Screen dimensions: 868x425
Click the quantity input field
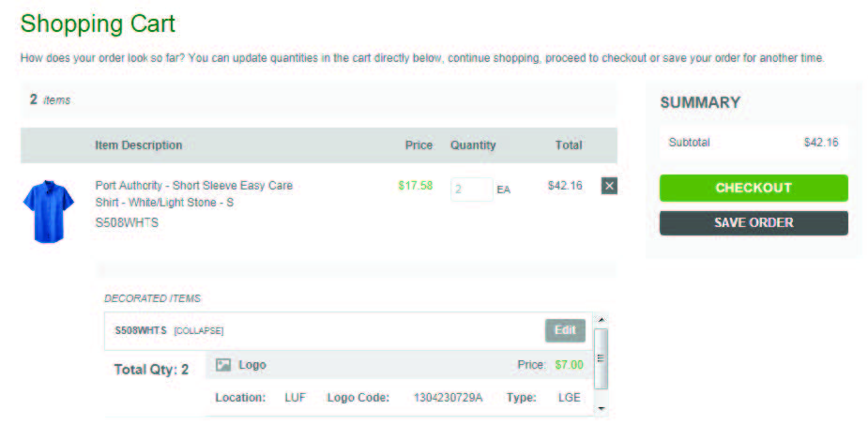[471, 189]
